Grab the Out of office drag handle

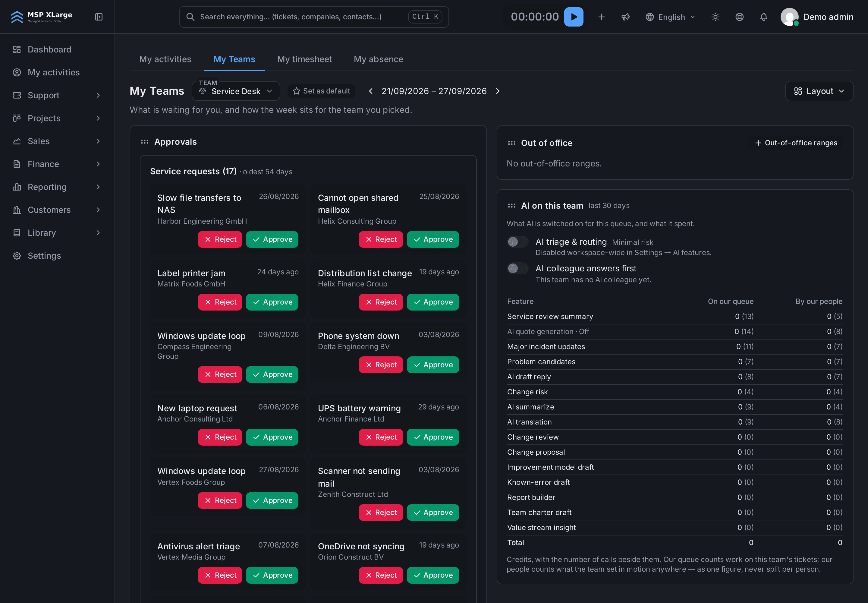[511, 143]
